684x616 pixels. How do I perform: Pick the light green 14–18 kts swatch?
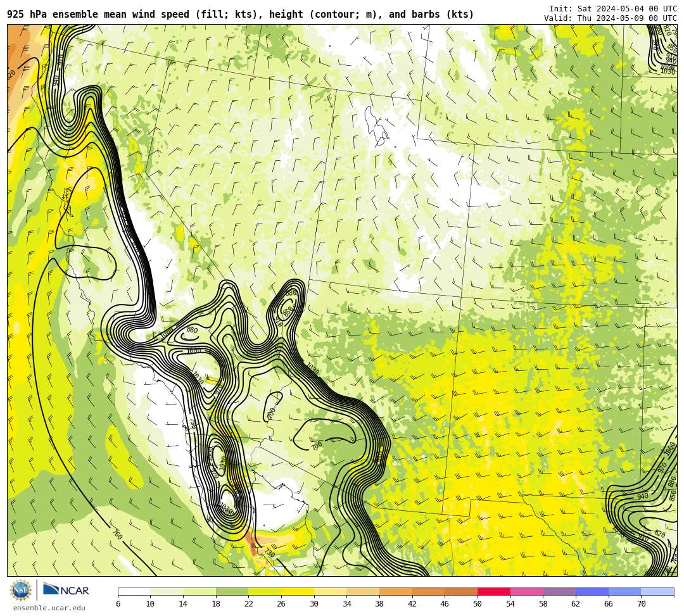tap(199, 591)
